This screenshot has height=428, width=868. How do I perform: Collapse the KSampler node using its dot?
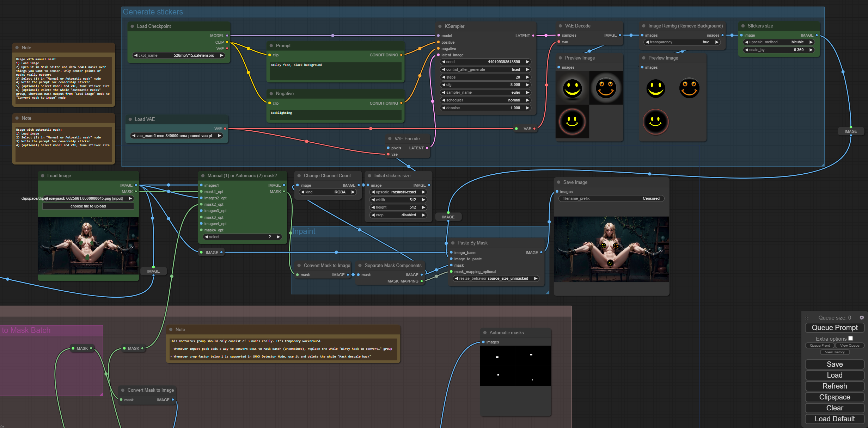(x=440, y=26)
